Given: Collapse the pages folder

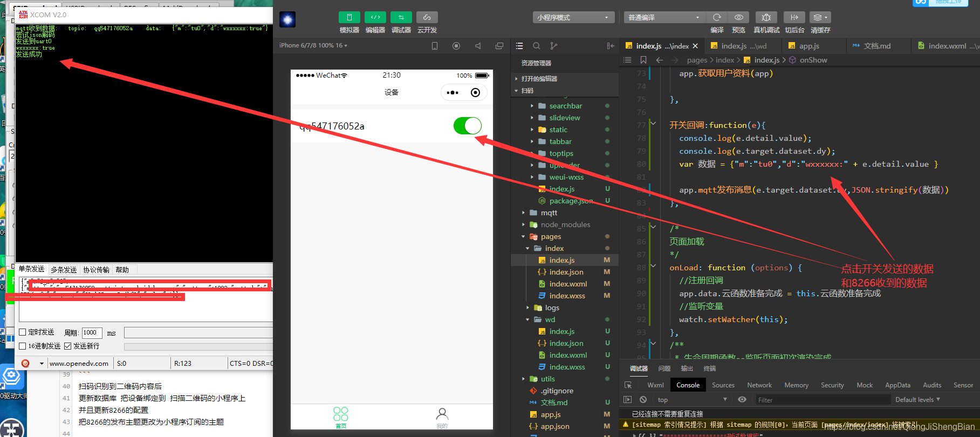Looking at the screenshot, I should [x=551, y=236].
